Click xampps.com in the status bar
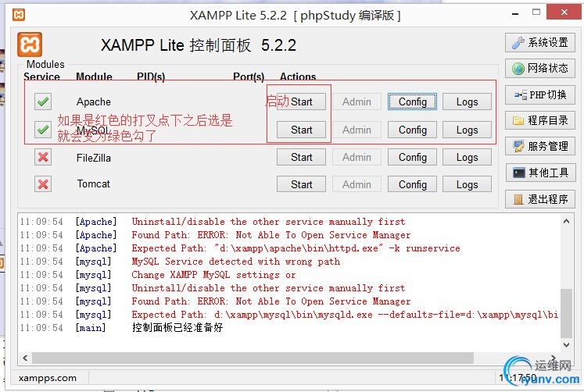Screen dimensions: 584x392 click(x=48, y=378)
